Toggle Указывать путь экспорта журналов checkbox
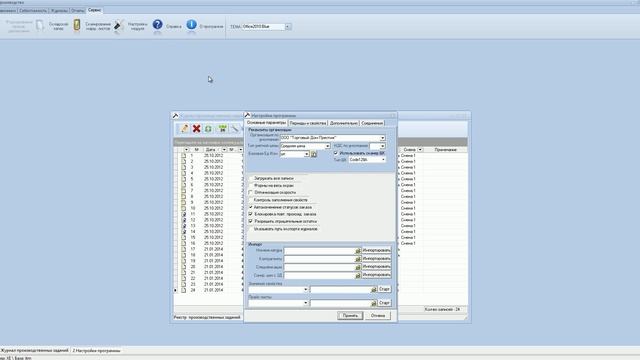The height and width of the screenshot is (360, 640). pos(251,229)
